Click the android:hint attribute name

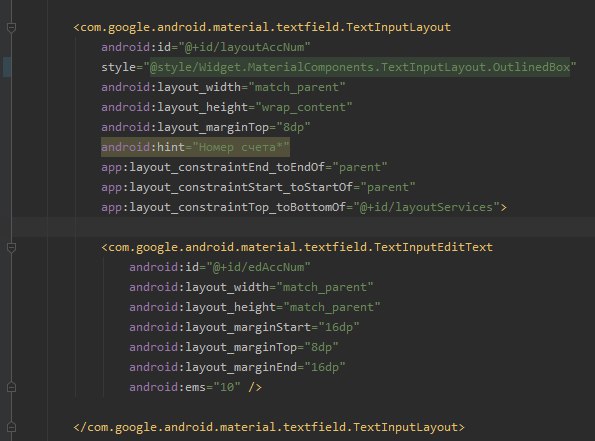click(x=143, y=147)
